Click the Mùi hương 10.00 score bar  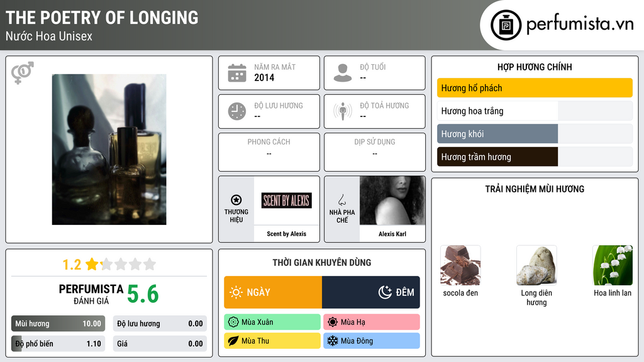(58, 324)
